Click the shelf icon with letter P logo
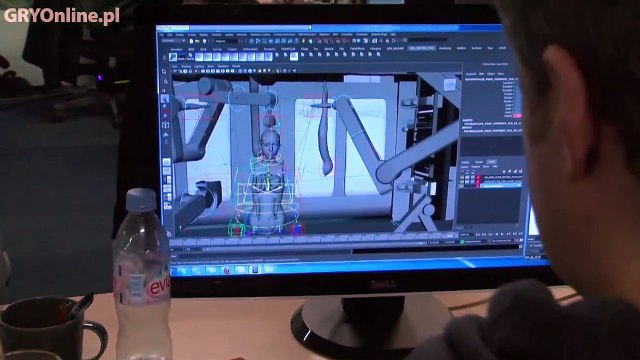The image size is (640, 360). [173, 57]
